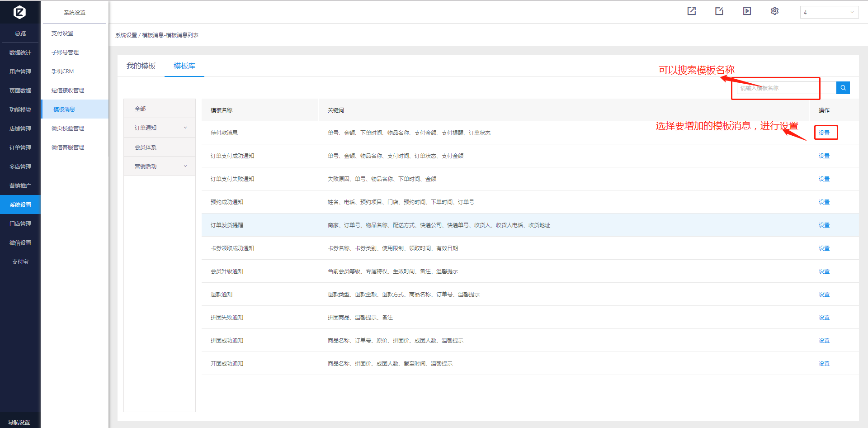
Task: Select 会员体系 in category list
Action: 146,147
